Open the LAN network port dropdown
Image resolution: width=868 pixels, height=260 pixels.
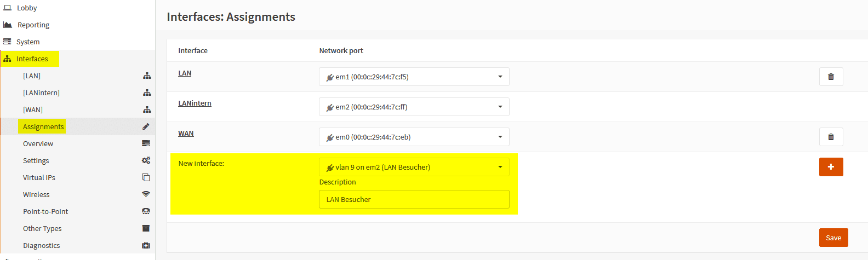pyautogui.click(x=414, y=77)
